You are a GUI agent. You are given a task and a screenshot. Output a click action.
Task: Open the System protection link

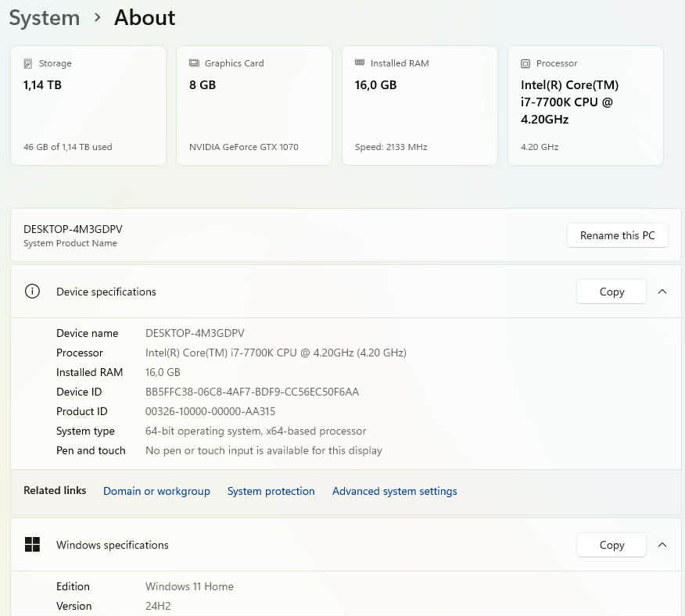click(x=271, y=491)
